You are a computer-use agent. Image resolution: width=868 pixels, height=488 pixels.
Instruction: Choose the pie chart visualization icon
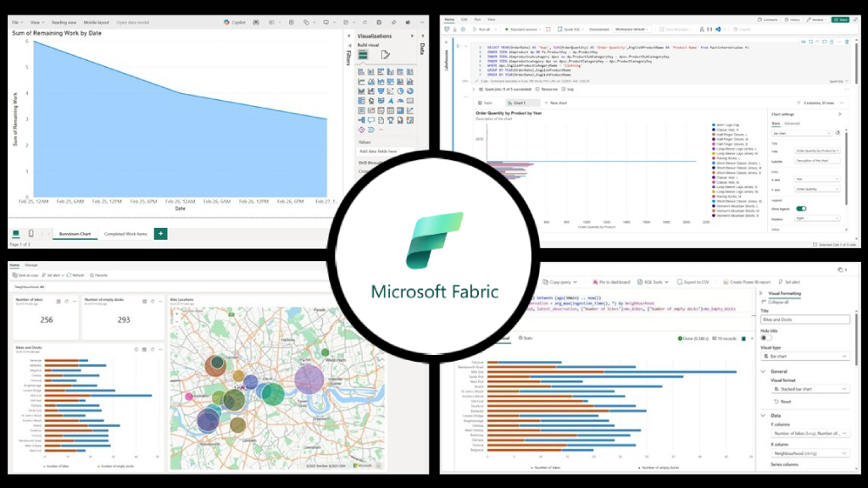tap(400, 91)
